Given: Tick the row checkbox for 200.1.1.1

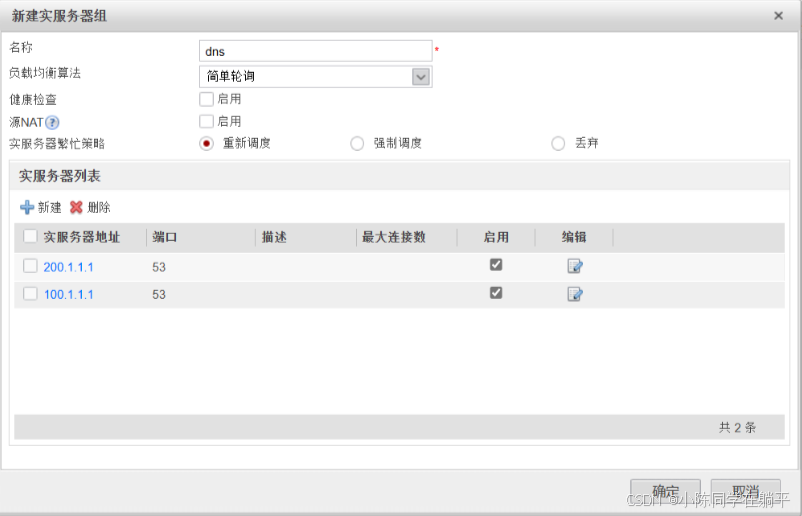Looking at the screenshot, I should pyautogui.click(x=30, y=266).
